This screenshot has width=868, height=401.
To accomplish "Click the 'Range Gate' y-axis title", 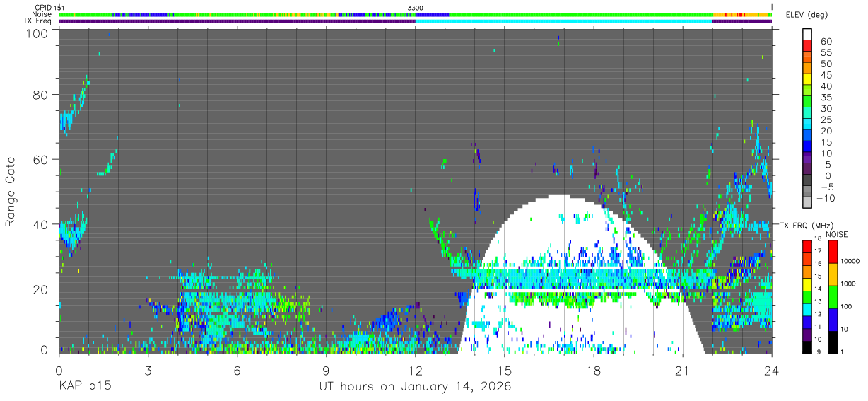I will pos(11,192).
